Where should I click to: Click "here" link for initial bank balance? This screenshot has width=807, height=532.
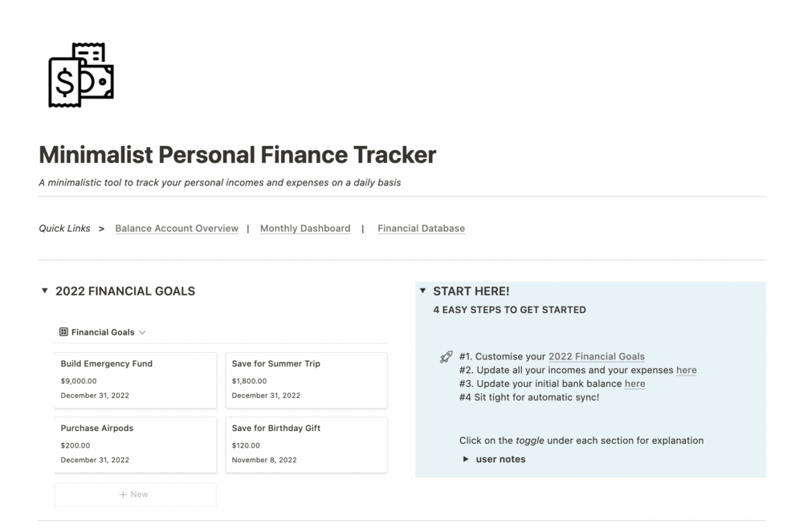coord(634,384)
